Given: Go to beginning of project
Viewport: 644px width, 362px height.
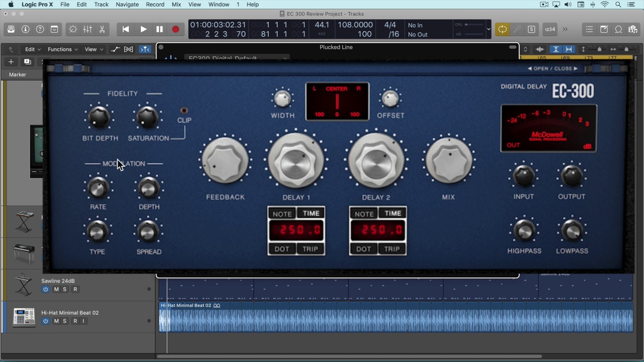Looking at the screenshot, I should [x=126, y=29].
